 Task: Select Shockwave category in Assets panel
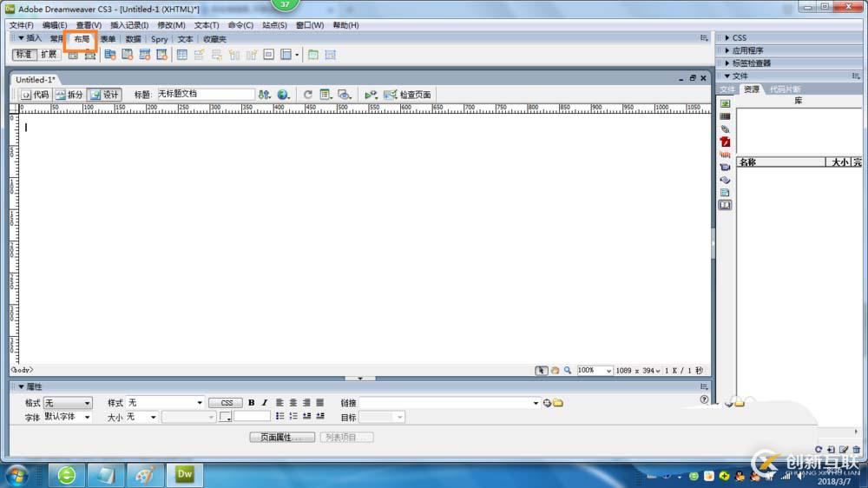[725, 155]
